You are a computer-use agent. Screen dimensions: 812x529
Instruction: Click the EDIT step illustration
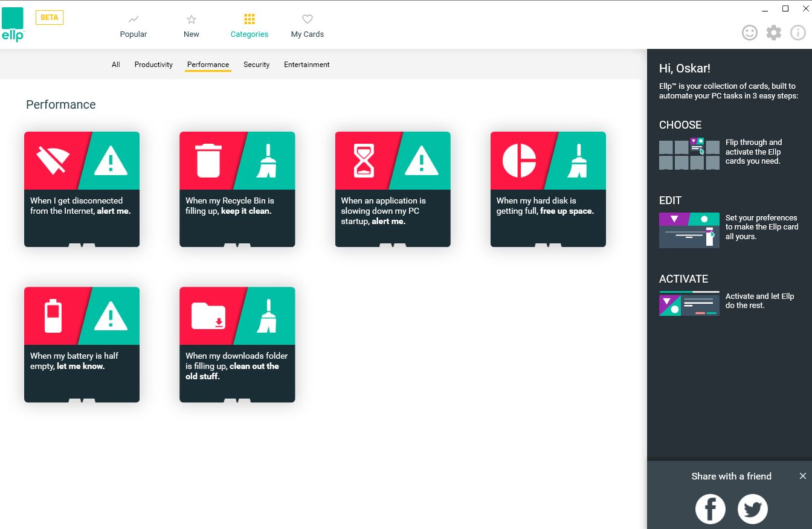coord(689,230)
